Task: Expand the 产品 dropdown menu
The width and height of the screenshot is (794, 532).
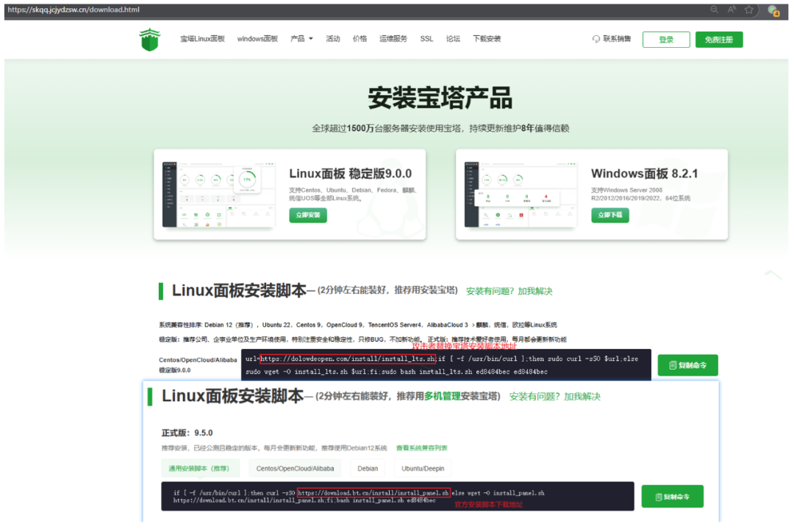Action: point(301,39)
